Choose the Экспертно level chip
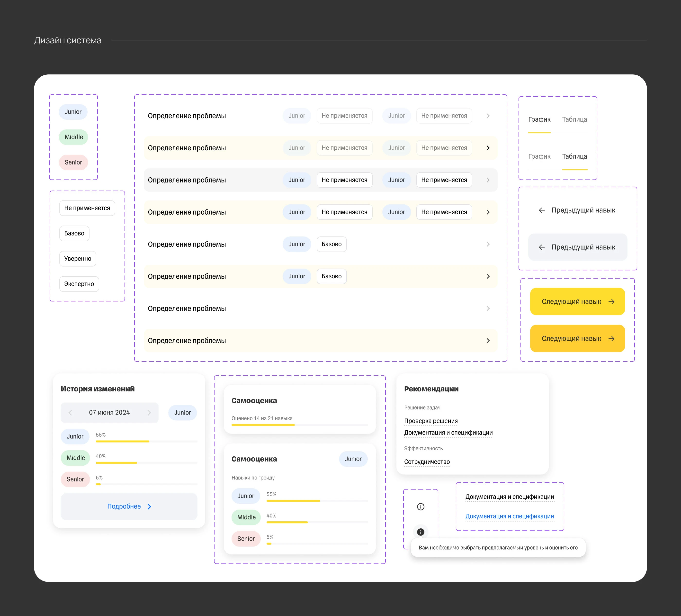Screen dimensions: 681x616 coord(79,284)
